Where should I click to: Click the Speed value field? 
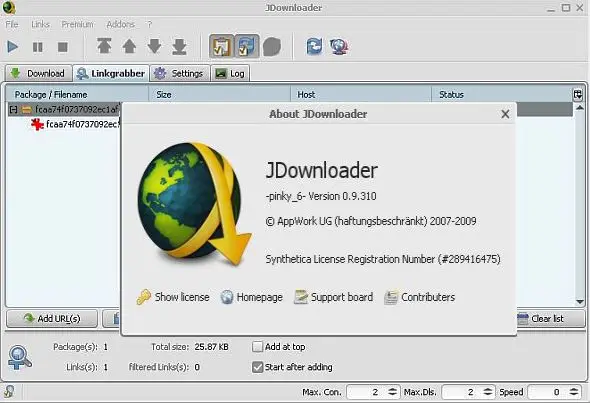pyautogui.click(x=547, y=392)
